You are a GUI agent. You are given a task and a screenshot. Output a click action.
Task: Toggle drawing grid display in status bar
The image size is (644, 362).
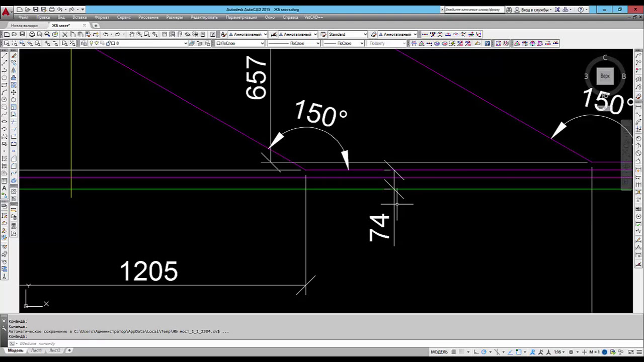[453, 352]
